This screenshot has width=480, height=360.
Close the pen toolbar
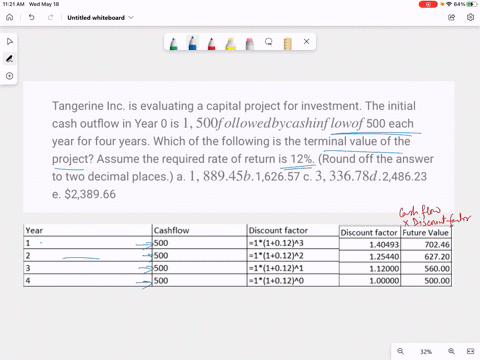click(x=307, y=42)
